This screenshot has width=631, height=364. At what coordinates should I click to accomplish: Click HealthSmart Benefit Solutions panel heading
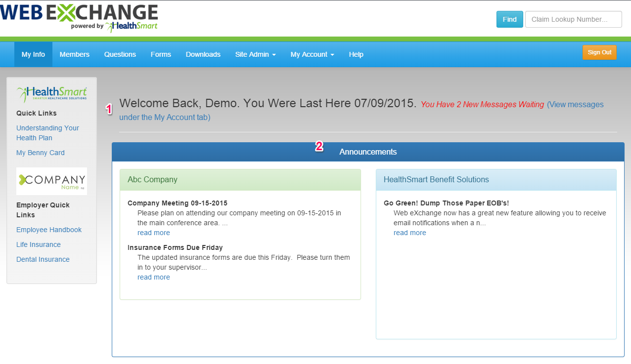pyautogui.click(x=496, y=180)
